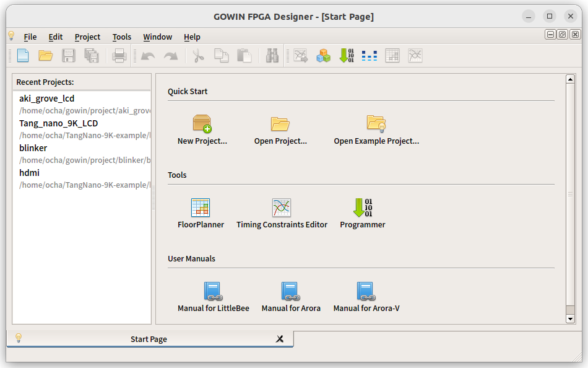588x368 pixels.
Task: Open the Project menu
Action: pos(87,37)
